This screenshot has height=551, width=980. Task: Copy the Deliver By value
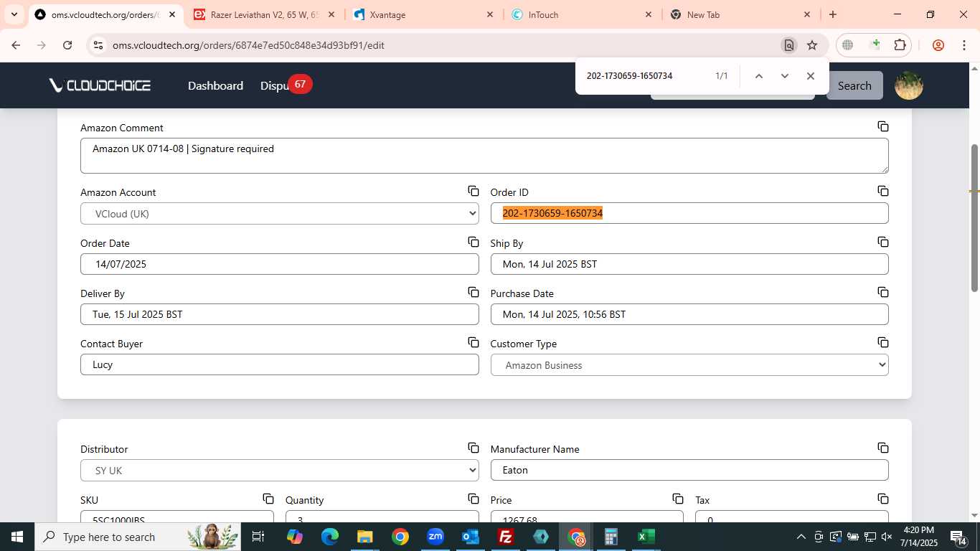[473, 292]
